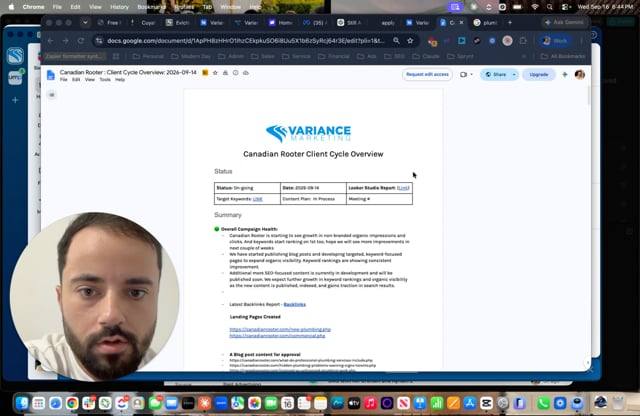Open Finder from the Dock
The image size is (640, 416).
pos(22,403)
